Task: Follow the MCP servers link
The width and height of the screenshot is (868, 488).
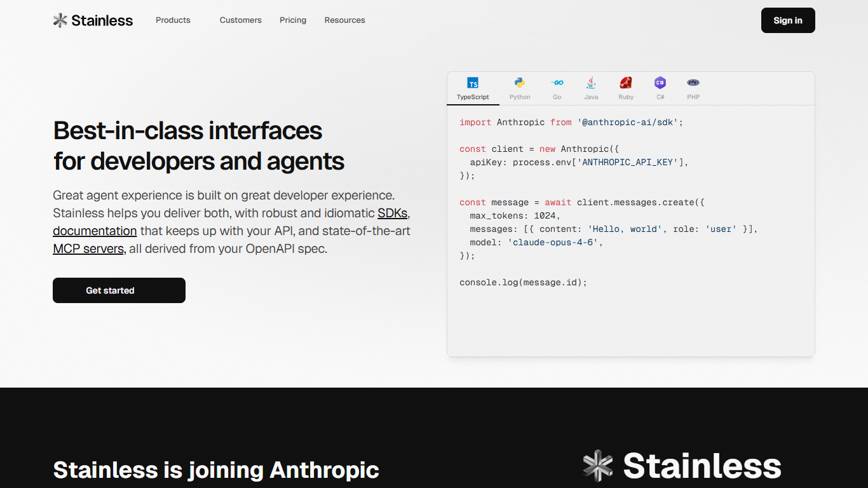Action: coord(88,248)
